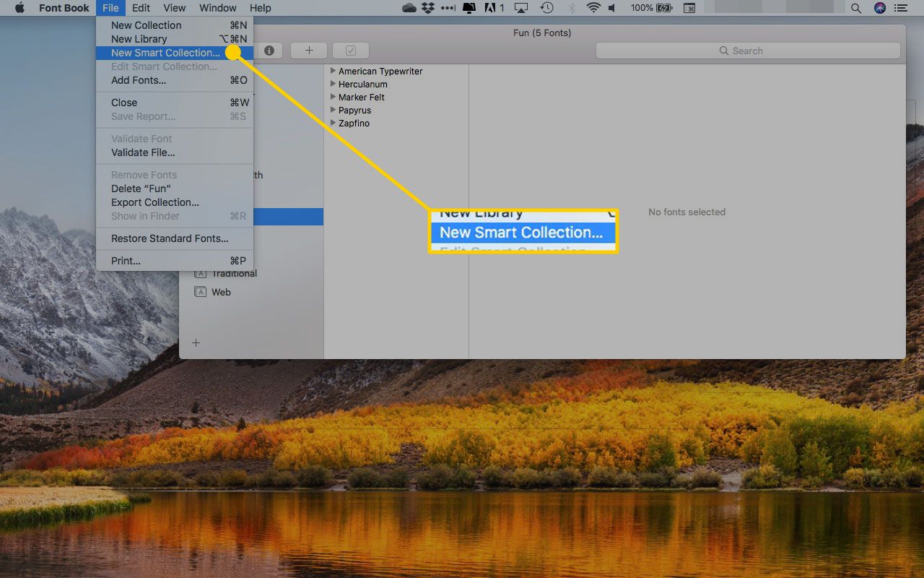The height and width of the screenshot is (578, 924).
Task: Click the Dropbox menu bar icon
Action: pos(428,8)
